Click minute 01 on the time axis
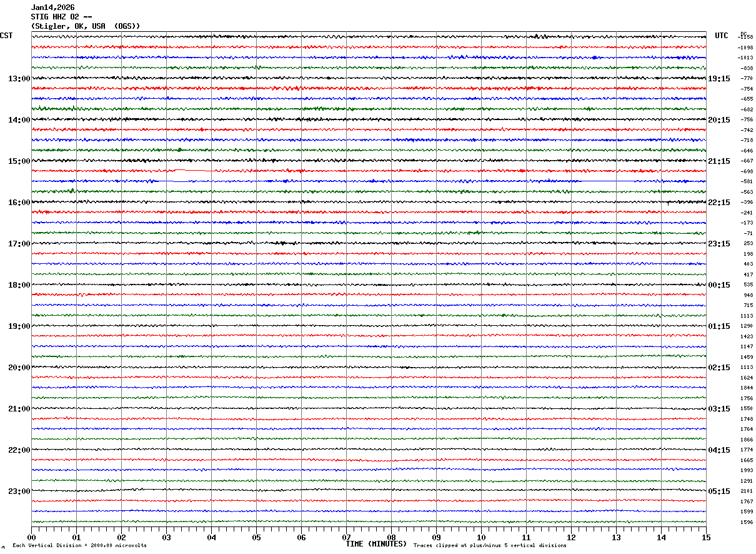The width and height of the screenshot is (756, 554). [x=76, y=537]
